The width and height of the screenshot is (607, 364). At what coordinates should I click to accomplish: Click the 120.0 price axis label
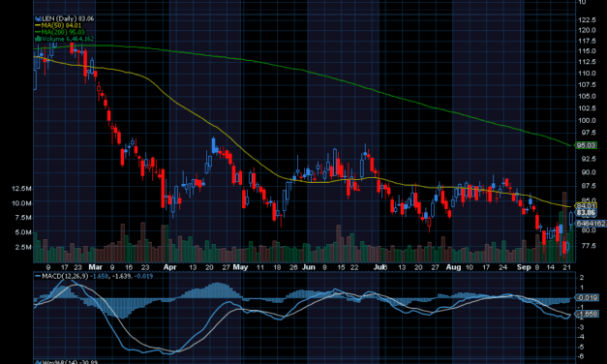pyautogui.click(x=587, y=30)
